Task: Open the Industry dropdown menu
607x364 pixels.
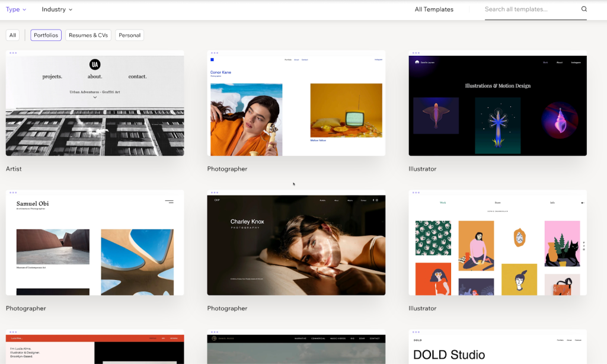Action: [x=57, y=9]
